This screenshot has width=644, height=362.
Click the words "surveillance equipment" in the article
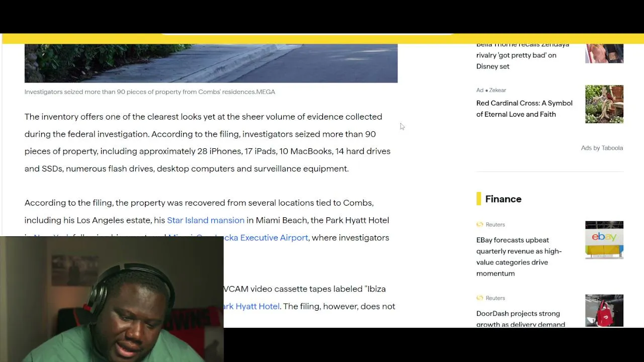[301, 168]
